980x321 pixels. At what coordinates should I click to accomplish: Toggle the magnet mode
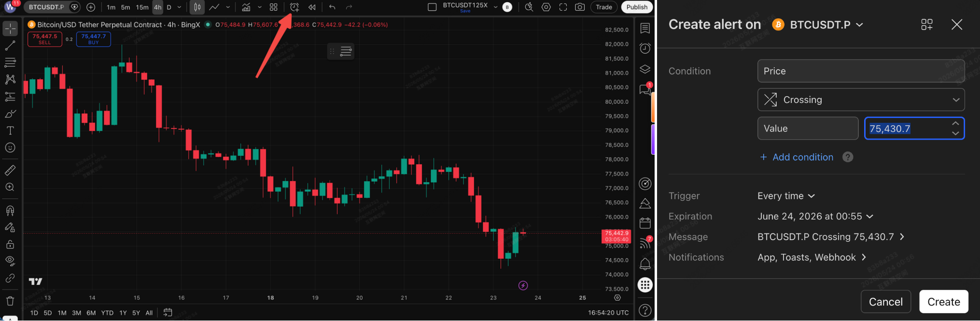pyautogui.click(x=10, y=210)
